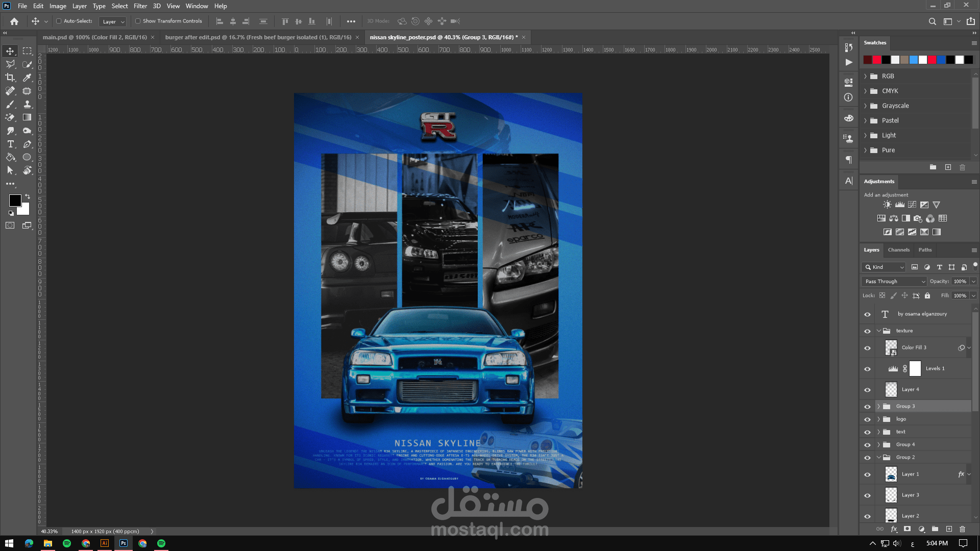This screenshot has height=551, width=980.
Task: Enable Show Transform Controls checkbox
Action: [x=138, y=21]
